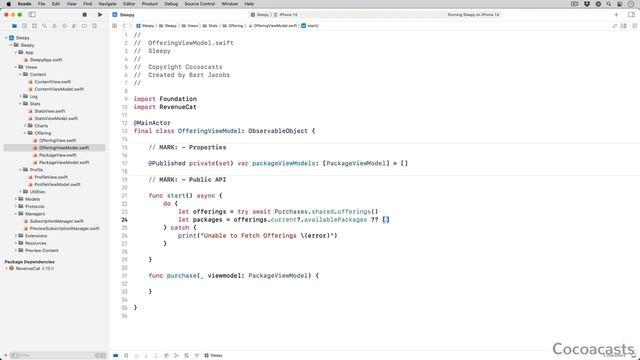Collapse the App folder
The image size is (640, 360).
[16, 52]
